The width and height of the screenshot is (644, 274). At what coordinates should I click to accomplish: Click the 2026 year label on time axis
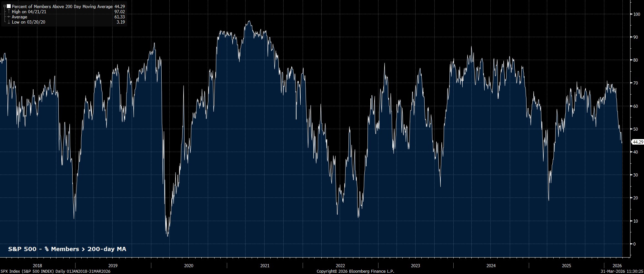click(617, 266)
